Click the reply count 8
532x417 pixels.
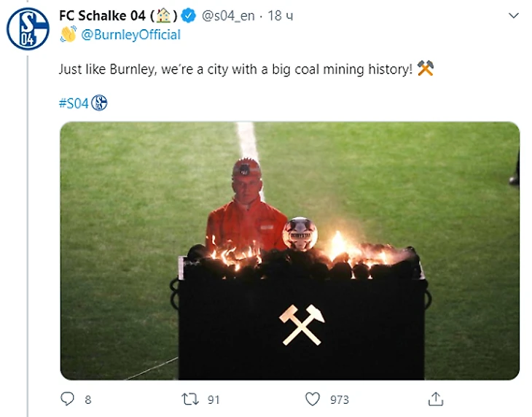(87, 400)
